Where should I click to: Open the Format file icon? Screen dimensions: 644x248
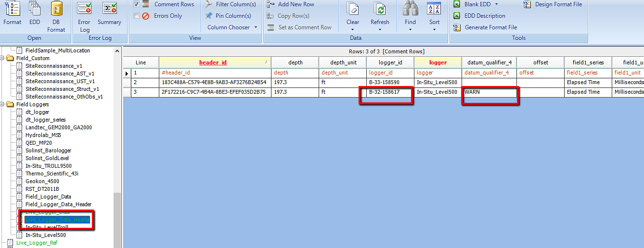pos(12,13)
